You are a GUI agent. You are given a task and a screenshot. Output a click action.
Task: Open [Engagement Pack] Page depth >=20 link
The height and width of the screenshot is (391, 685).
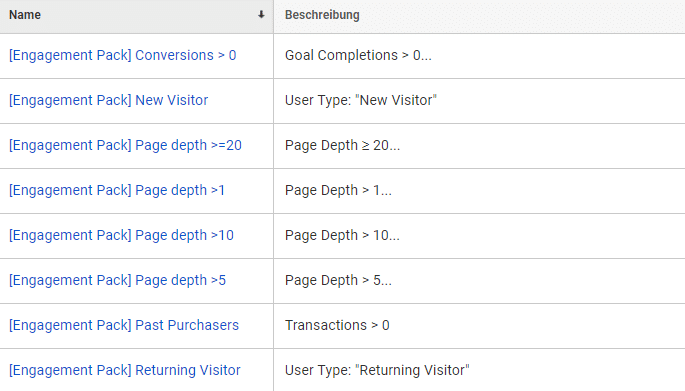coord(125,145)
